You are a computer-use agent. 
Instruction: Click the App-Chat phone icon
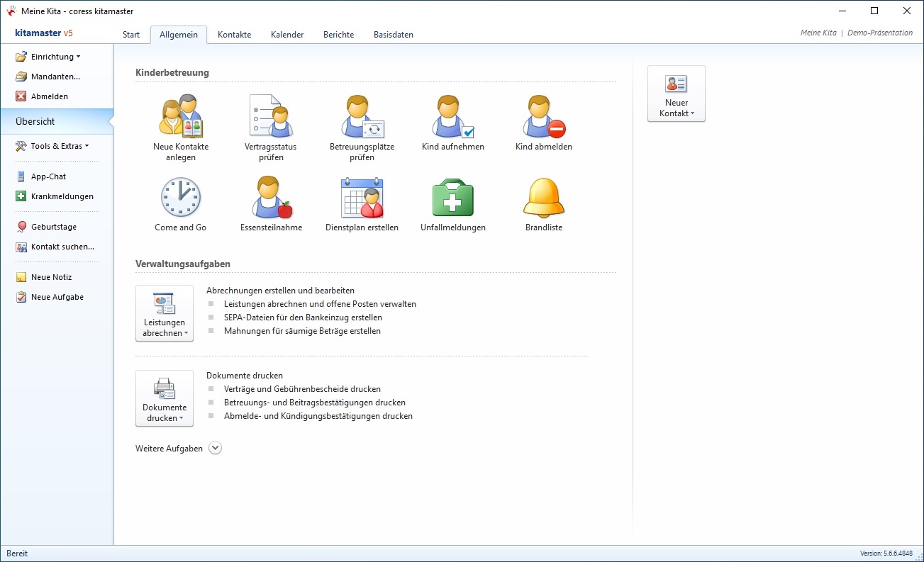coord(21,176)
